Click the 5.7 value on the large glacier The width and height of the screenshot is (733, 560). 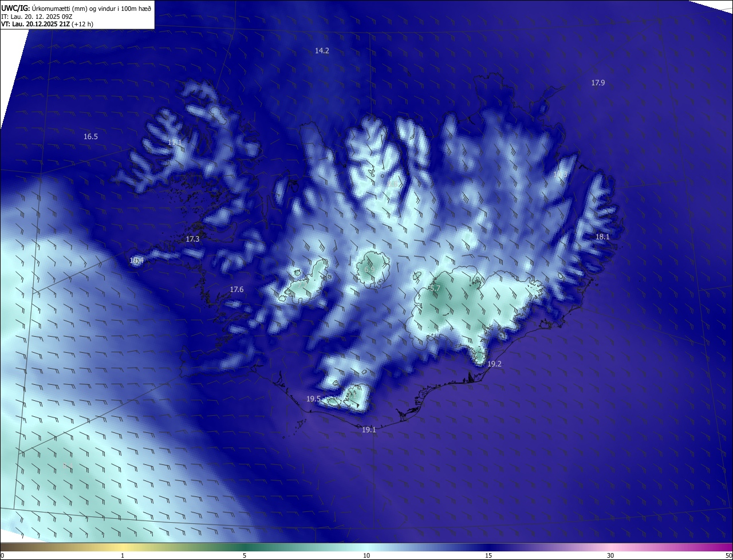coord(435,288)
